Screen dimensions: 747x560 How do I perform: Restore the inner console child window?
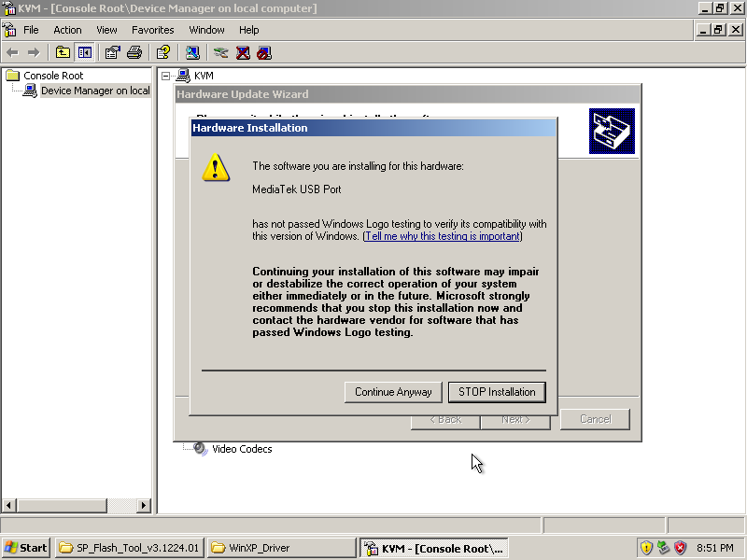pos(718,30)
